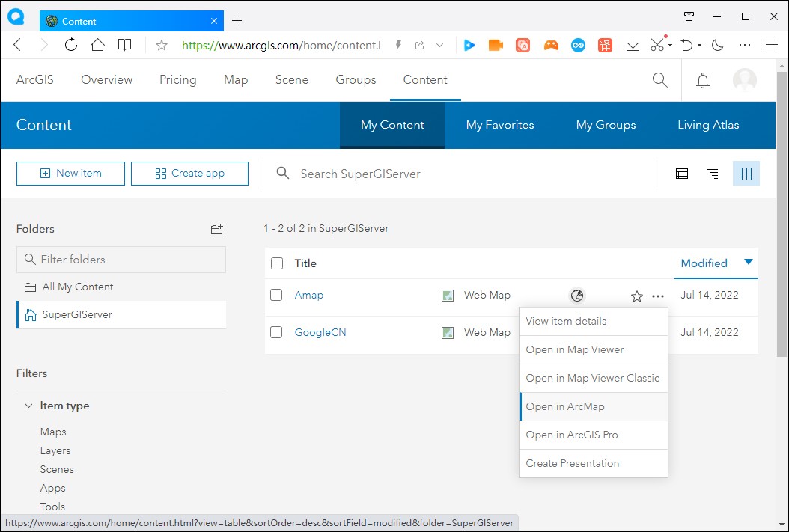Switch to Living Atlas tab

[x=708, y=125]
